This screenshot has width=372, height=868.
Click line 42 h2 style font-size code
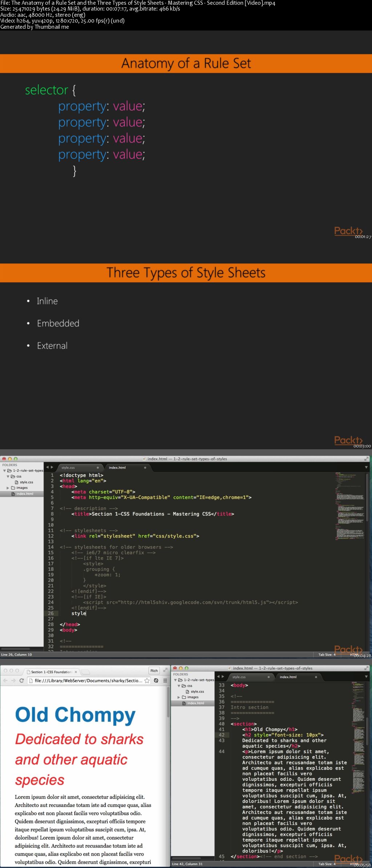click(x=283, y=735)
